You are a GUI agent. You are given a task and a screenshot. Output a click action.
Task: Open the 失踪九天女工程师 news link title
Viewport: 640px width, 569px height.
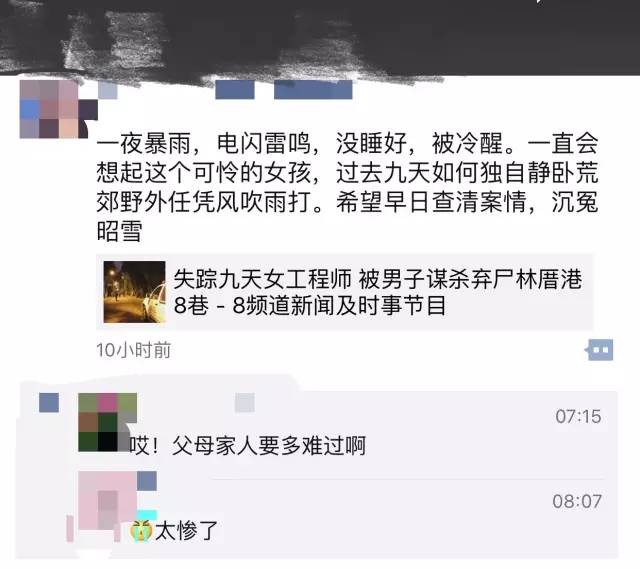(x=378, y=292)
